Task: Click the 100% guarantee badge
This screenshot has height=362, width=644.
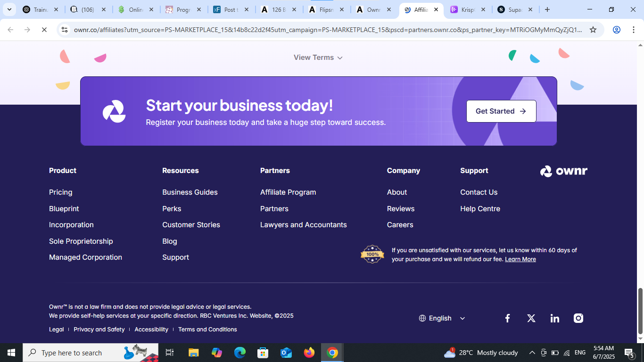Action: pos(372,254)
